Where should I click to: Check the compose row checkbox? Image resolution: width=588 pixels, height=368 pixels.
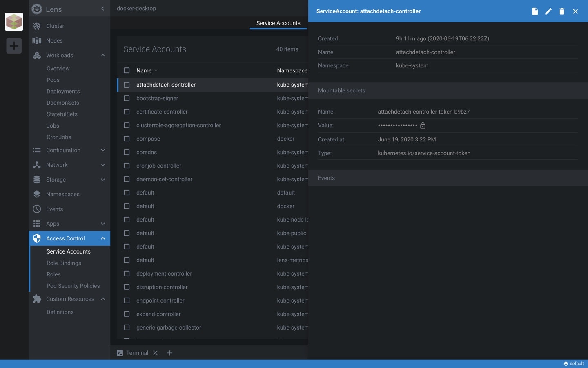pyautogui.click(x=127, y=139)
